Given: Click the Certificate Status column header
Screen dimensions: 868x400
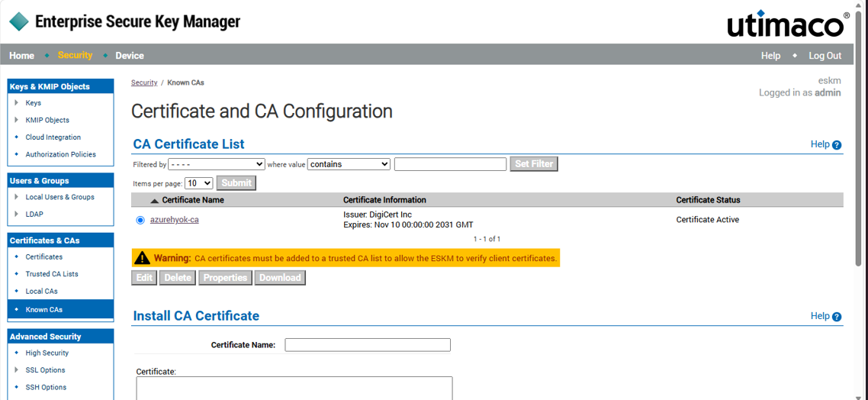Looking at the screenshot, I should point(708,200).
